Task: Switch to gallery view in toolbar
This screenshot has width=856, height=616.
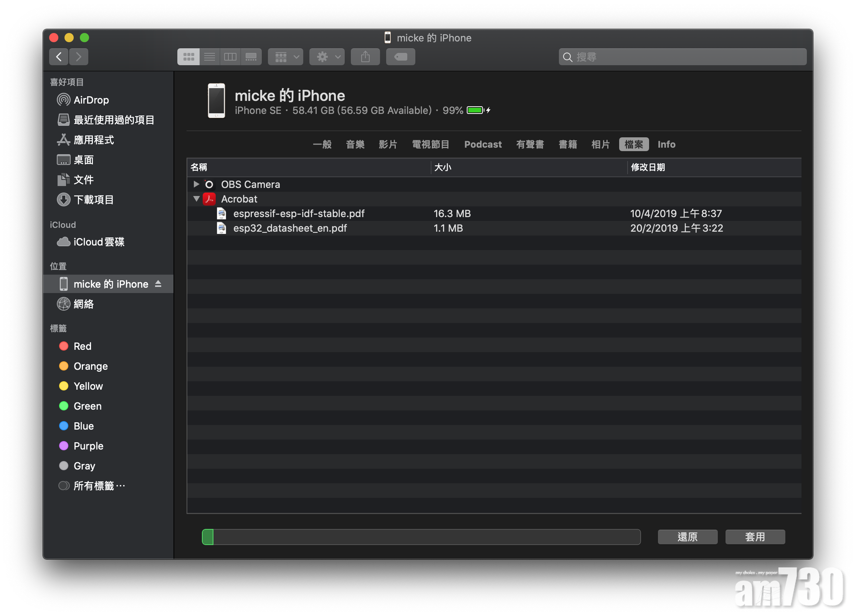Action: tap(251, 57)
